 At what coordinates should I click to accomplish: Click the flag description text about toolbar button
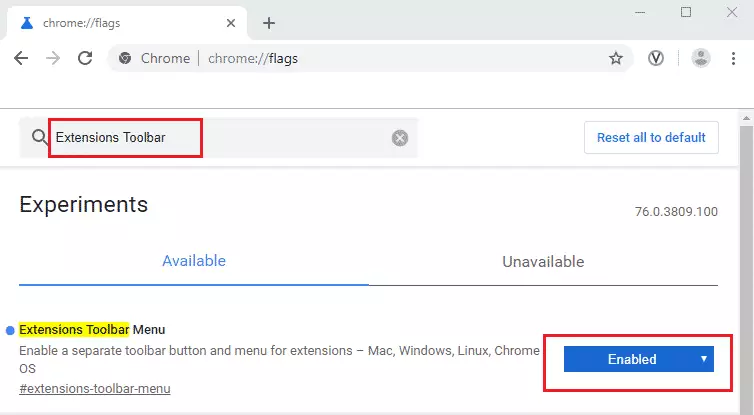click(279, 359)
